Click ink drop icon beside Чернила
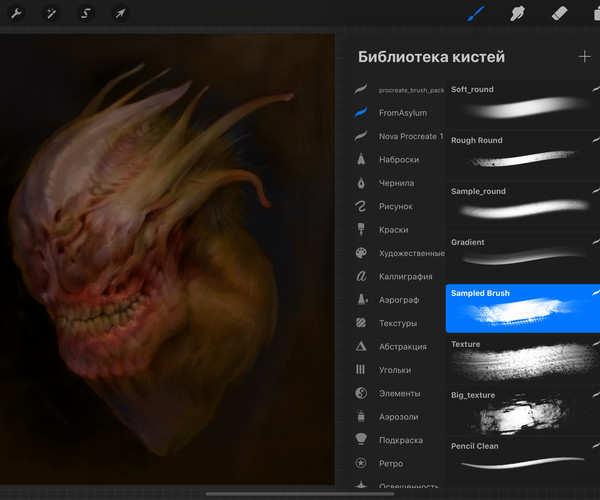The image size is (600, 500). pyautogui.click(x=361, y=183)
